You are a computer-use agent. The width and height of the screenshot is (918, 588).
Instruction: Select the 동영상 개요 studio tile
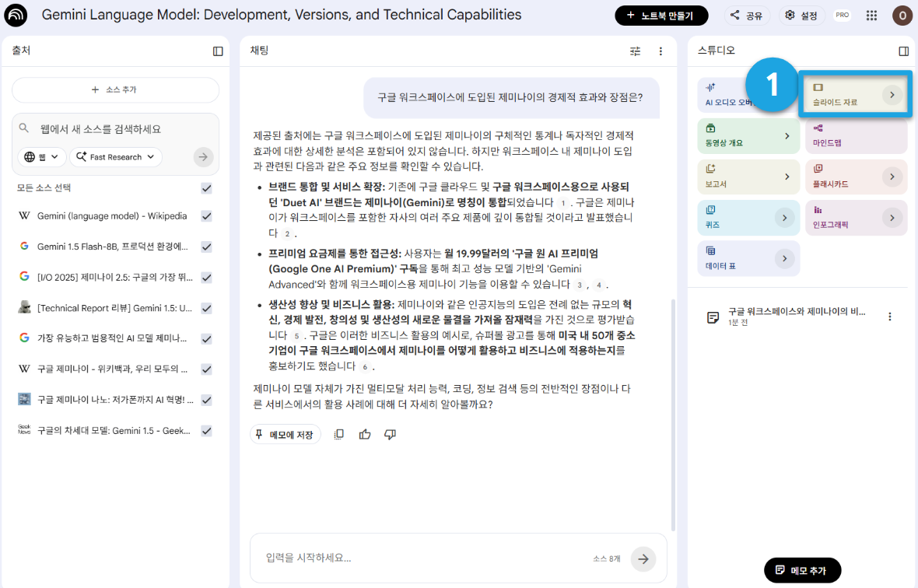tap(748, 135)
